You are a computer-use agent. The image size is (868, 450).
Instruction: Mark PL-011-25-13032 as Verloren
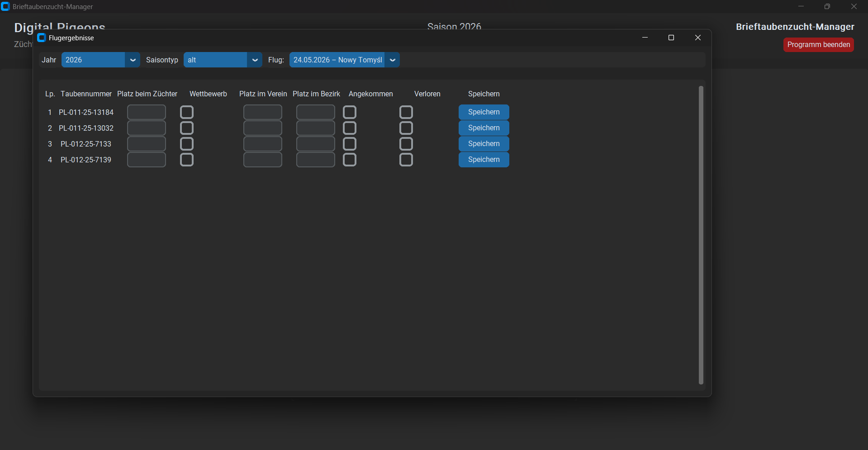[x=406, y=128]
